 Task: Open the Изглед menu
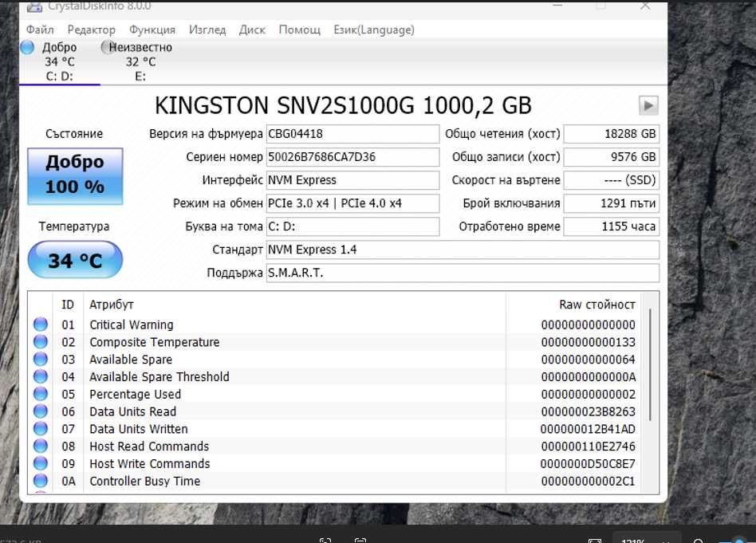[207, 30]
